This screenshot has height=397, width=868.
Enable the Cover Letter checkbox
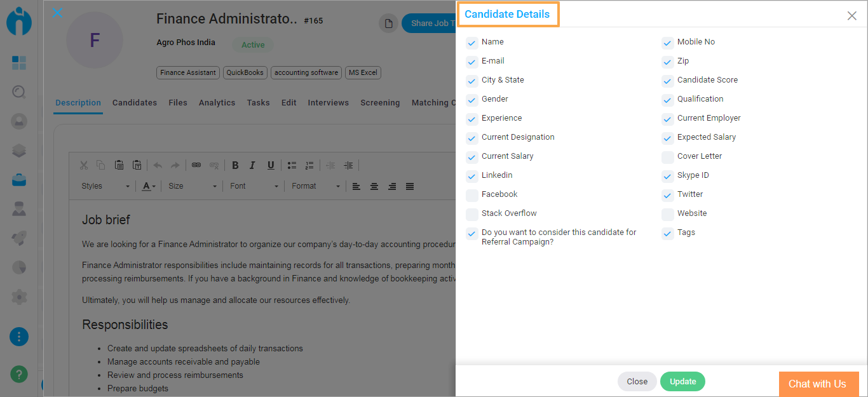668,157
